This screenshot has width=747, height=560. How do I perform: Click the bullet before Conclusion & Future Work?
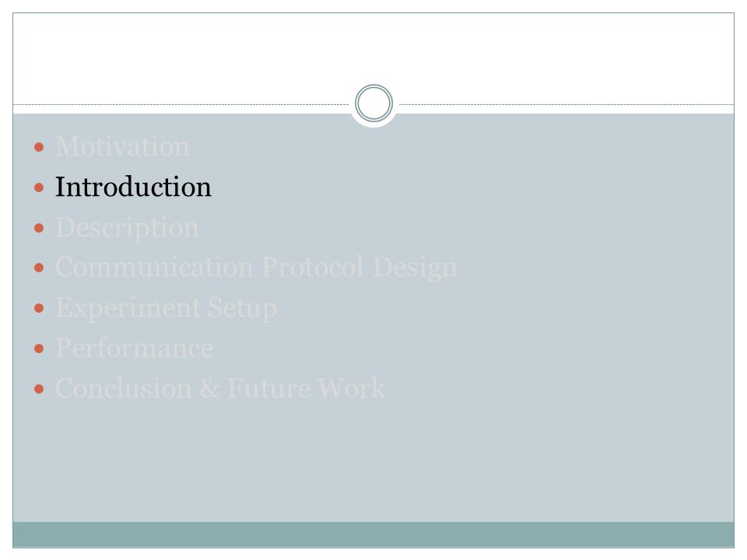tap(39, 389)
